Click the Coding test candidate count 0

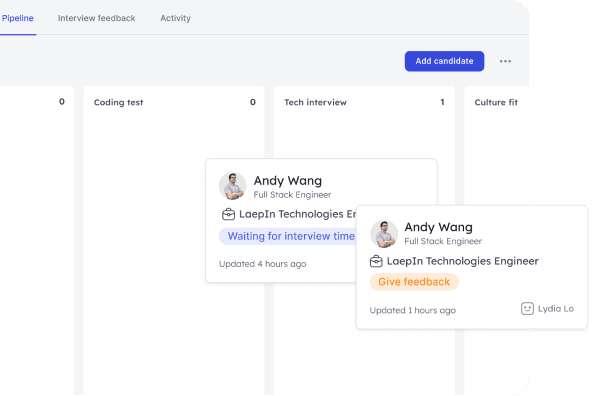(x=253, y=102)
